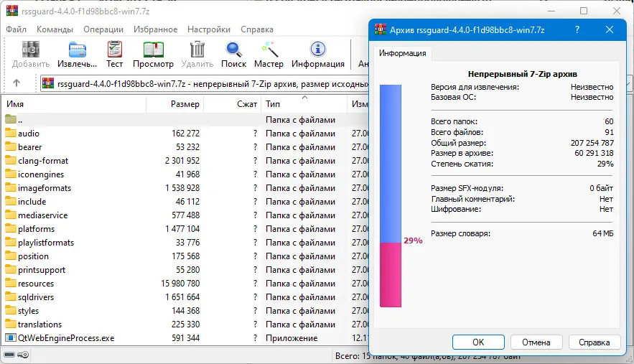Screen dimensions: 634x364
Task: Select the translations folder row
Action: (x=185, y=325)
